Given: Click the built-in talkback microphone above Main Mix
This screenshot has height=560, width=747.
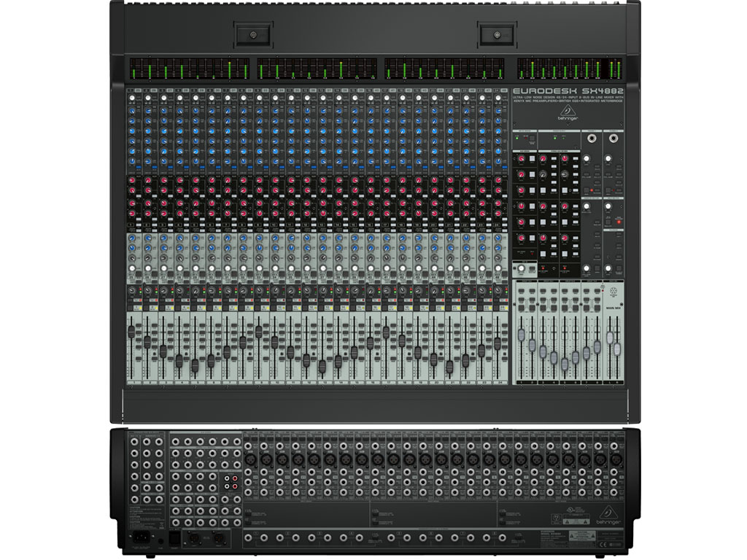Looking at the screenshot, I should [x=614, y=291].
